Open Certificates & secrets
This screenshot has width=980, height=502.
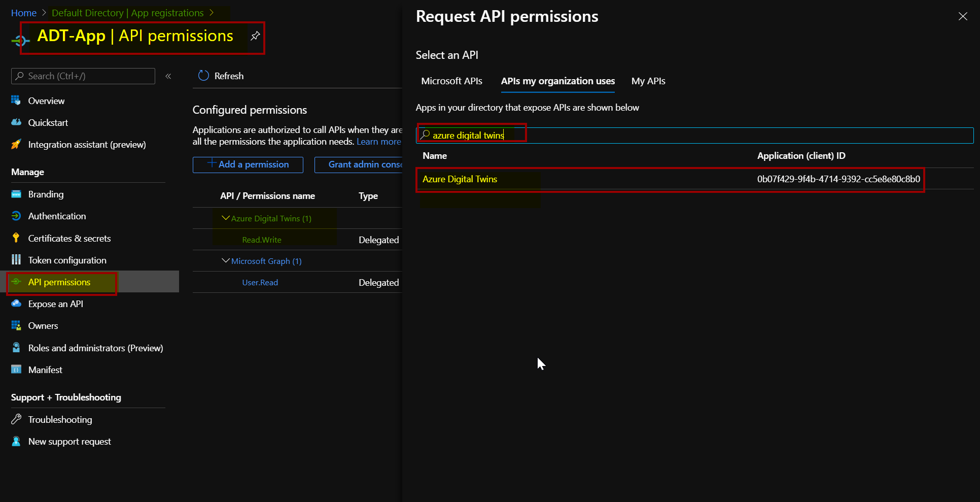[x=69, y=238]
